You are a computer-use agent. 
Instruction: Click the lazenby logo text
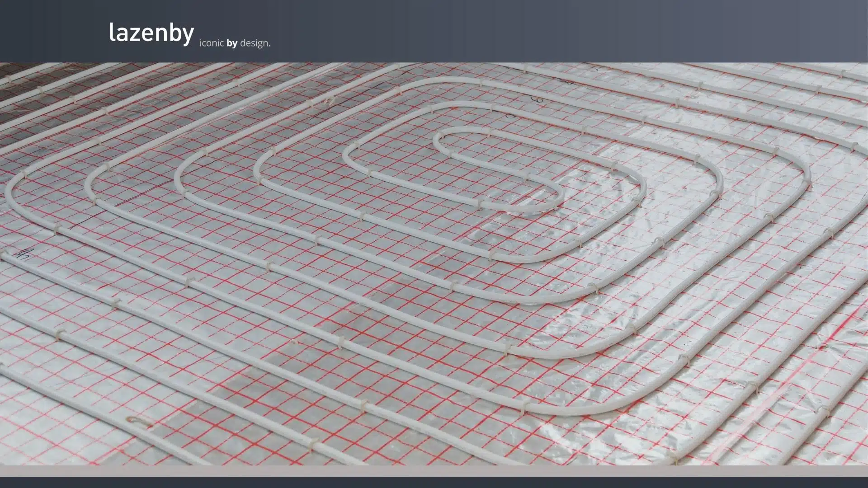[x=151, y=33]
